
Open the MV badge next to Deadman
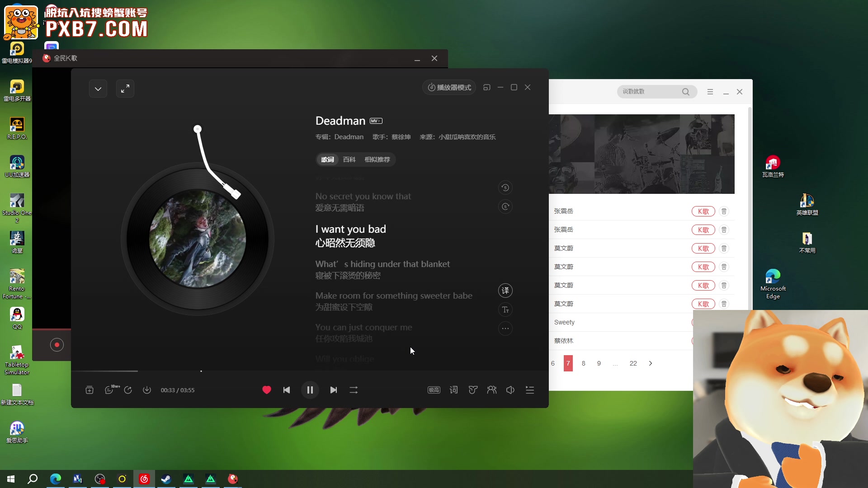(376, 121)
